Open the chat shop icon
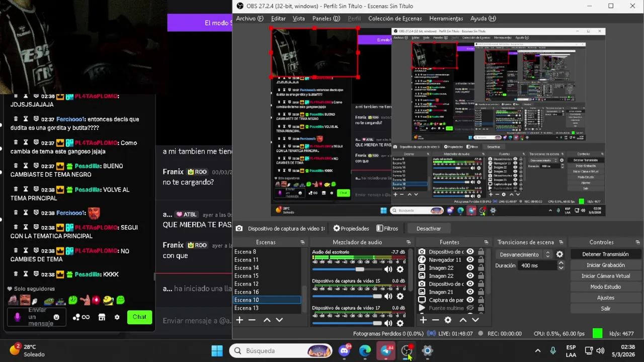The height and width of the screenshot is (362, 644). coord(102,317)
